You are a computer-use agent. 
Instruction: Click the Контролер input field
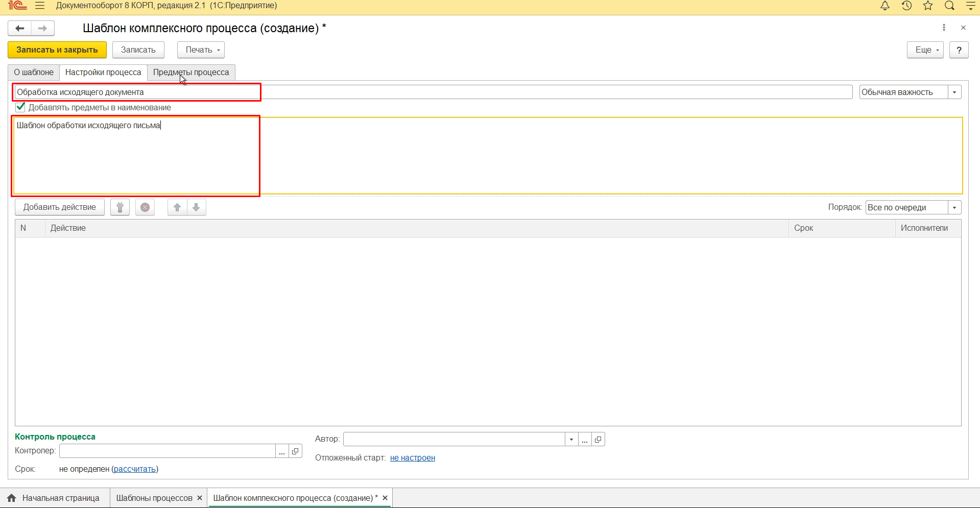pos(168,451)
